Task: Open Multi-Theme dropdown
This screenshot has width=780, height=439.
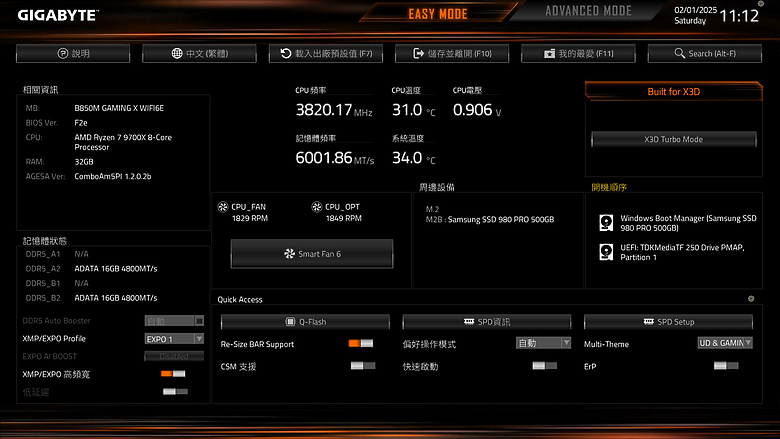Action: (x=725, y=343)
